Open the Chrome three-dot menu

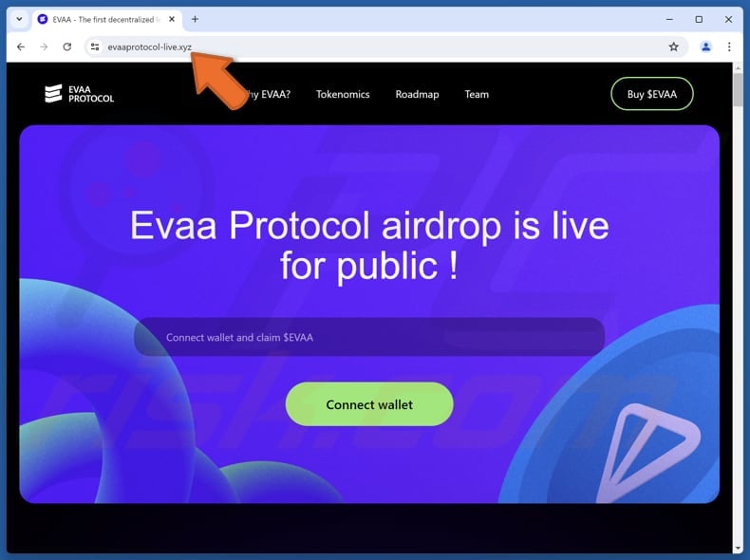pos(729,47)
